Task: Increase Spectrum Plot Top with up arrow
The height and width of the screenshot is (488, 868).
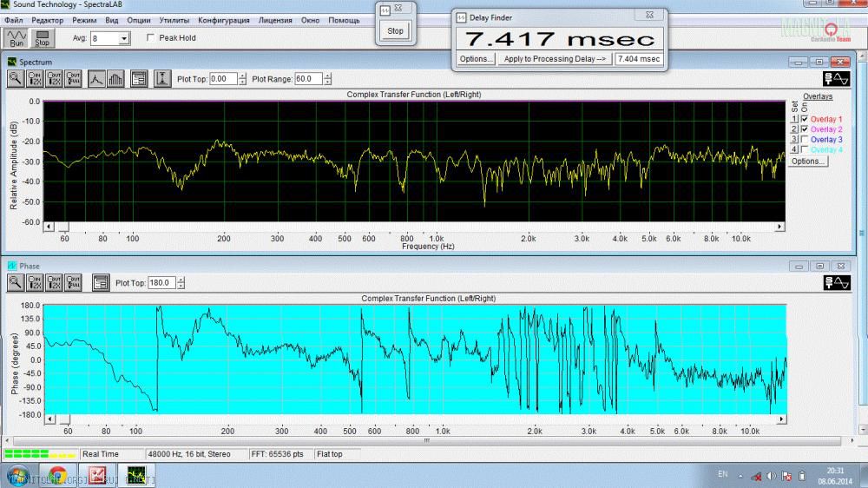Action: pos(242,76)
